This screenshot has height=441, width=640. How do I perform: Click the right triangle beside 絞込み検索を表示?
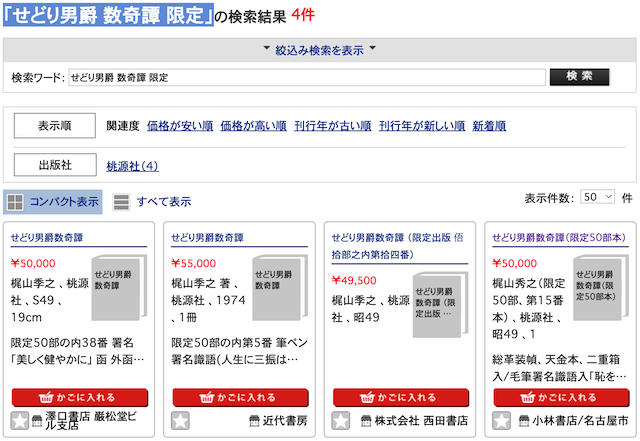click(x=372, y=48)
